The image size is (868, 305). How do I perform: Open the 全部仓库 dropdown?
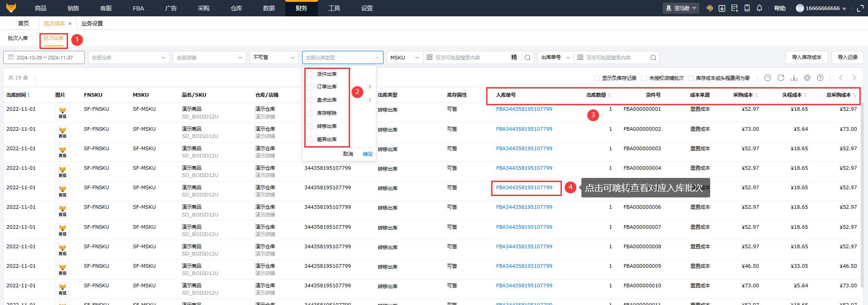coord(129,58)
